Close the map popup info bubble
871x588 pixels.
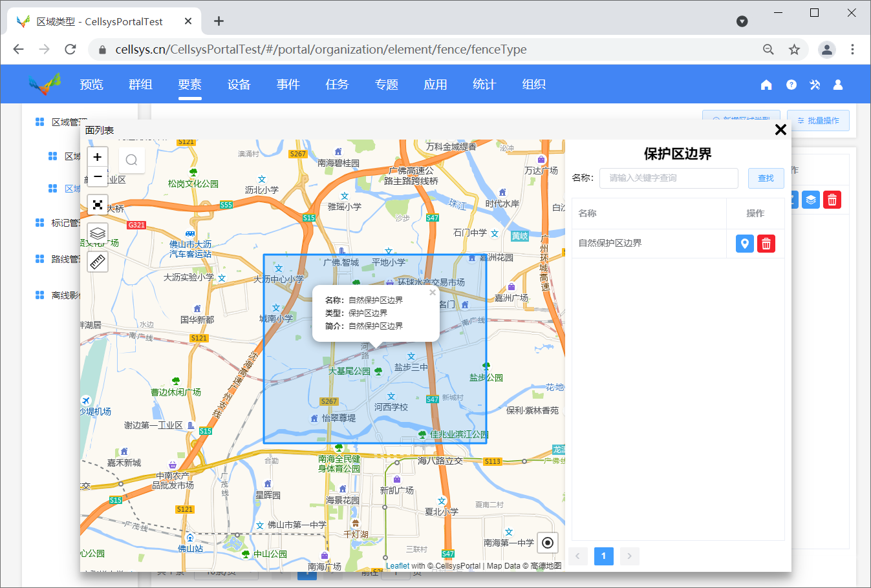(433, 292)
